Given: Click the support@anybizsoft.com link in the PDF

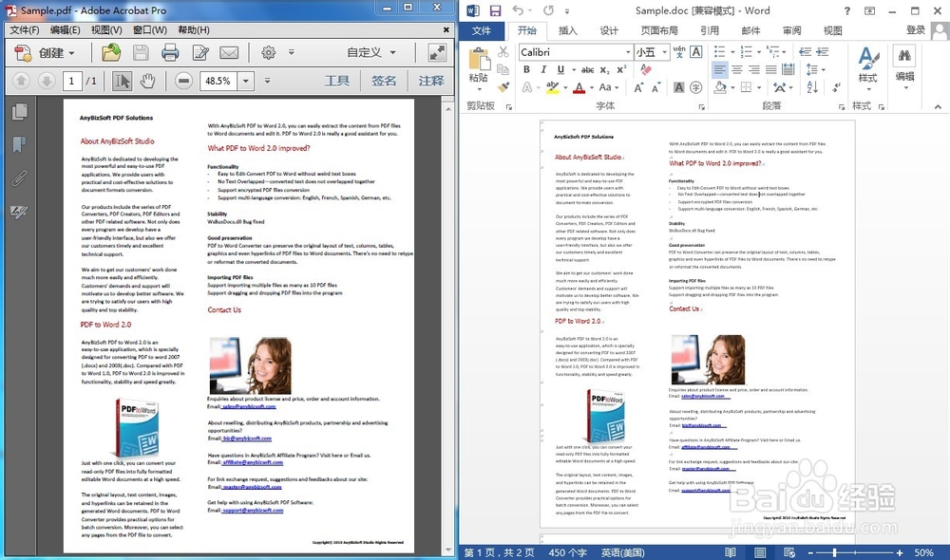Looking at the screenshot, I should pos(253,511).
